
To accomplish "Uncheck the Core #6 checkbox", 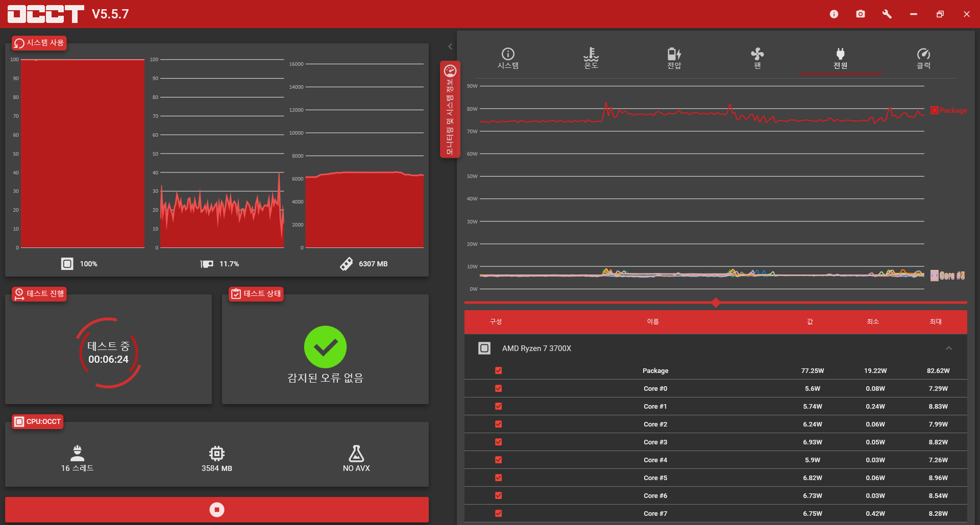I will (499, 495).
